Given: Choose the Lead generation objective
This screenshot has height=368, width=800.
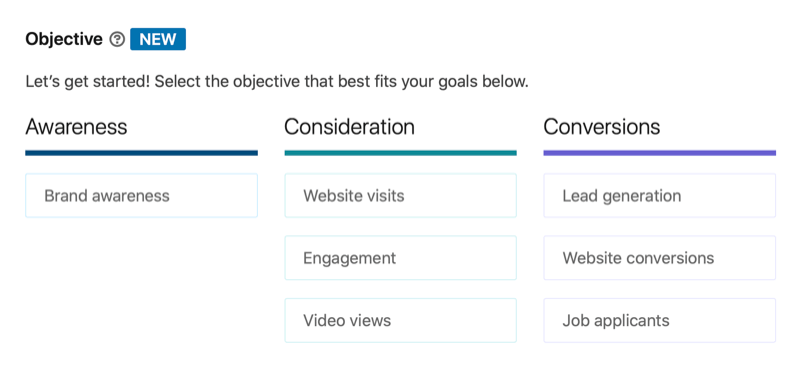Looking at the screenshot, I should click(x=660, y=195).
